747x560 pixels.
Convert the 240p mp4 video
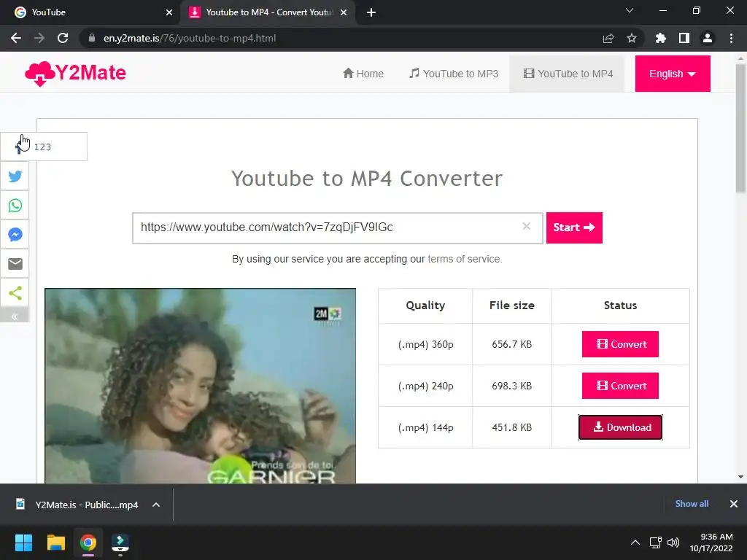620,385
